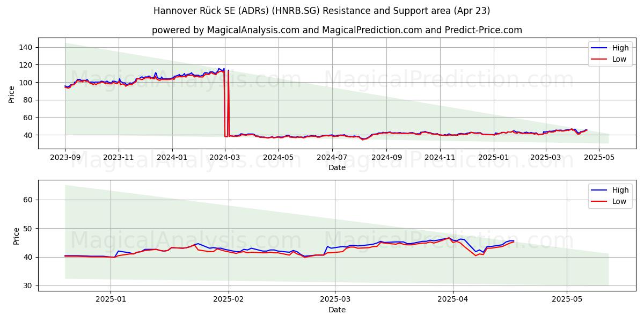This screenshot has height=322, width=644.
Task: Click the 2023-09 tick label on the top chart
Action: tap(65, 158)
